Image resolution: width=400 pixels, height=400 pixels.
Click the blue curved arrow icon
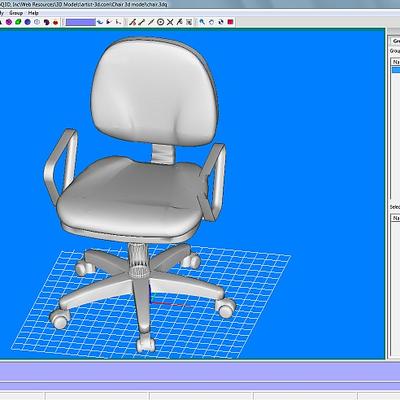click(100, 22)
